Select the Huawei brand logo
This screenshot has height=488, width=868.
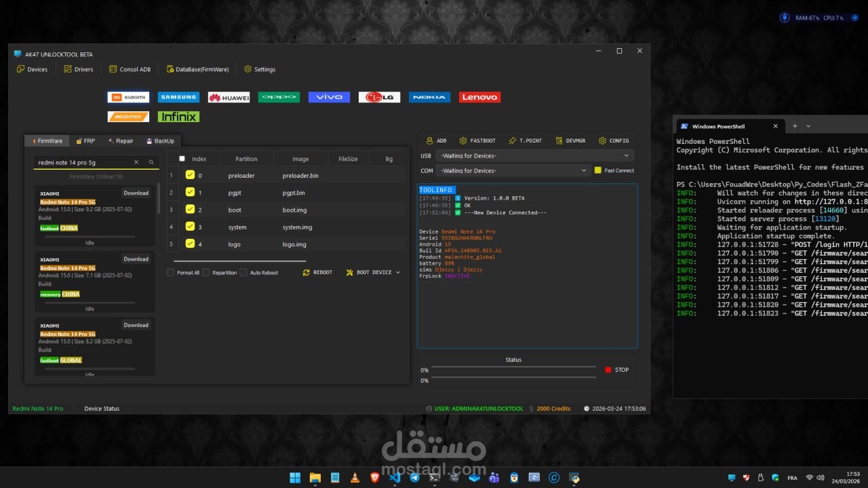[229, 97]
